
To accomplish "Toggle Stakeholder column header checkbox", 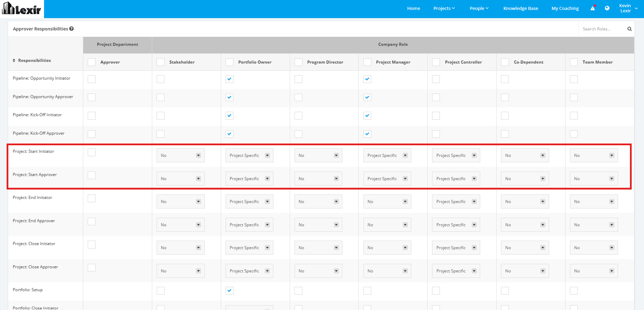I will [x=160, y=62].
